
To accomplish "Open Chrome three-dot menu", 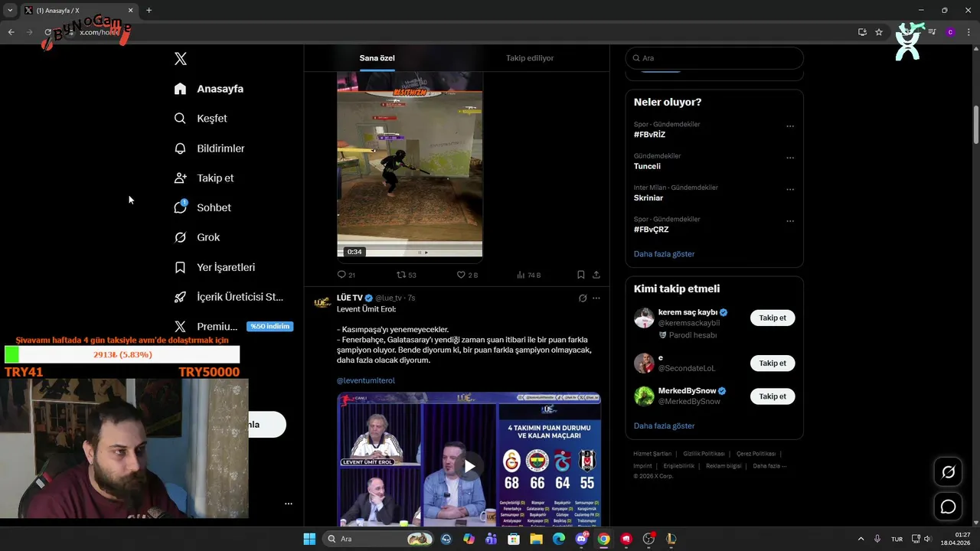I will click(969, 32).
